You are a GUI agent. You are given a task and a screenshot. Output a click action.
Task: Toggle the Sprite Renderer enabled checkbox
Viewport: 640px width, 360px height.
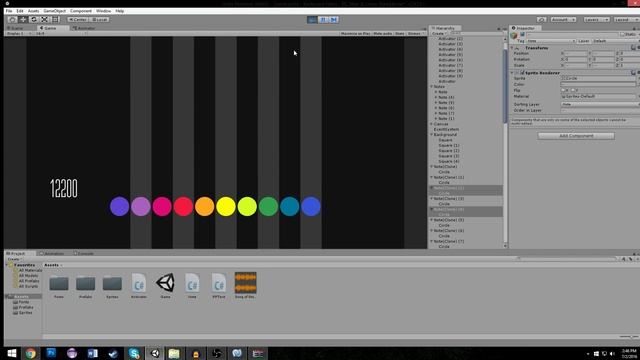click(x=522, y=73)
